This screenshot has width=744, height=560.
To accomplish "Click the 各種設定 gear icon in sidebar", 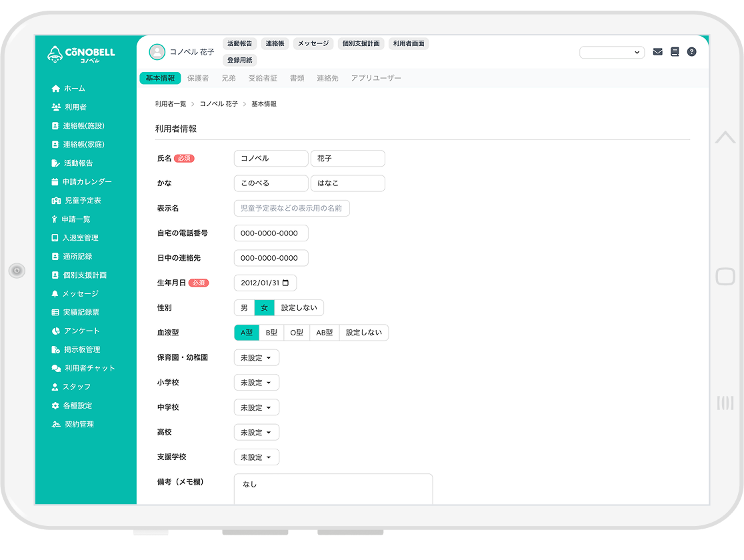I will [55, 406].
